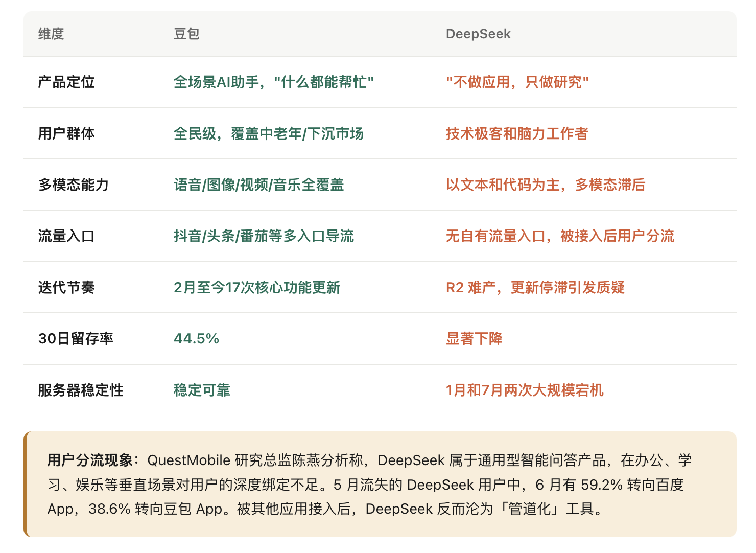Select the 服务器稳定性 row label
This screenshot has height=553, width=756.
point(81,390)
